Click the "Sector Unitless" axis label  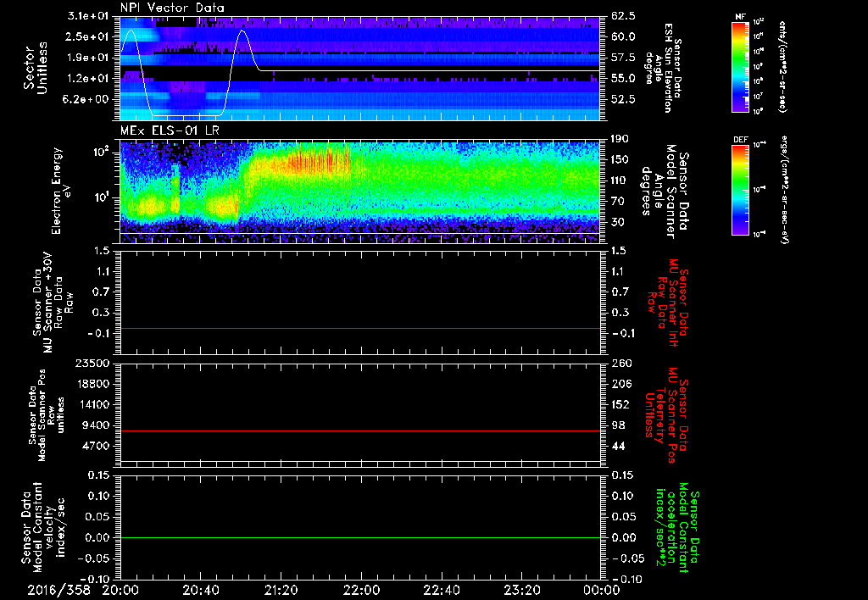pyautogui.click(x=36, y=68)
